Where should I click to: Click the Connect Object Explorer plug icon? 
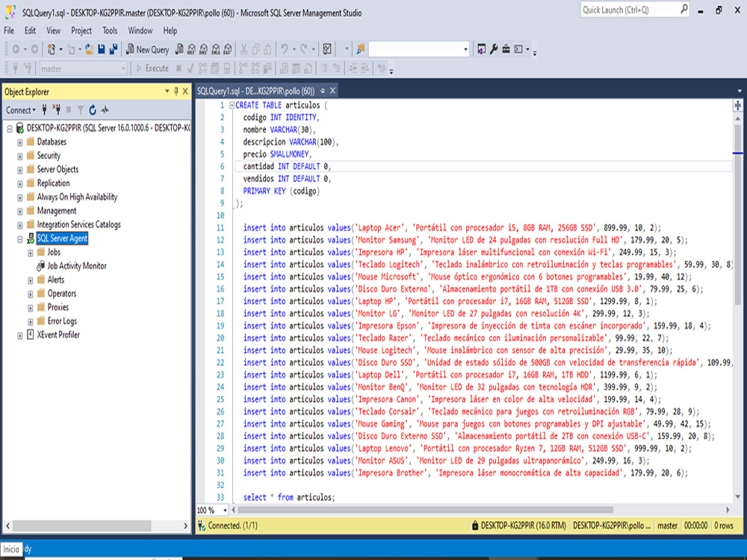[x=44, y=111]
